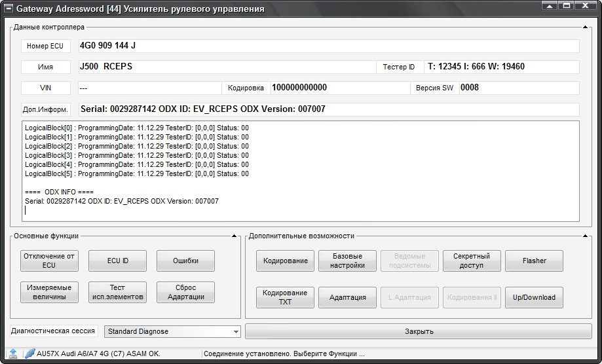Click the ECU ID button
602x364 pixels.
coord(117,261)
